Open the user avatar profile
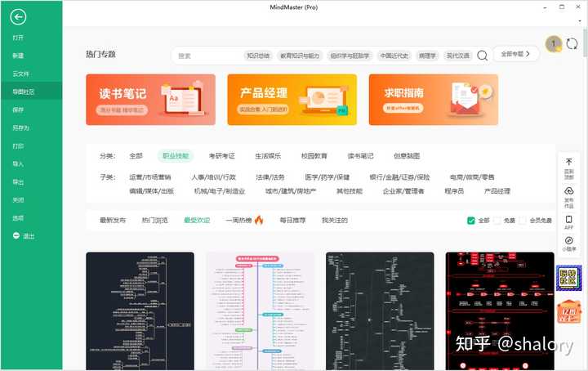The height and width of the screenshot is (371, 588). [x=553, y=43]
